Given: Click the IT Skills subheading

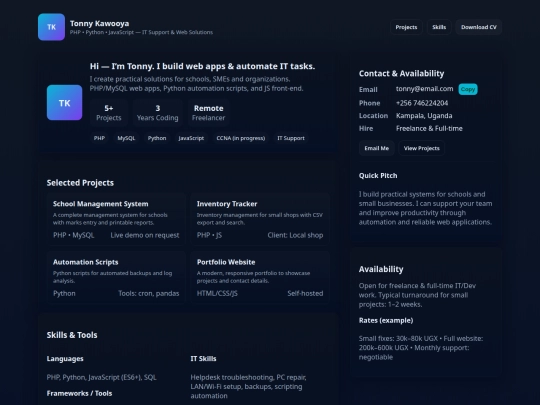Looking at the screenshot, I should tap(204, 359).
